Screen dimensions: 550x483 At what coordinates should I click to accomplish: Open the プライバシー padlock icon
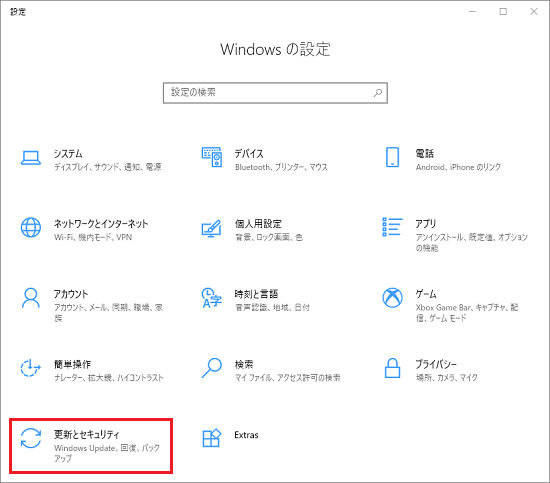392,368
